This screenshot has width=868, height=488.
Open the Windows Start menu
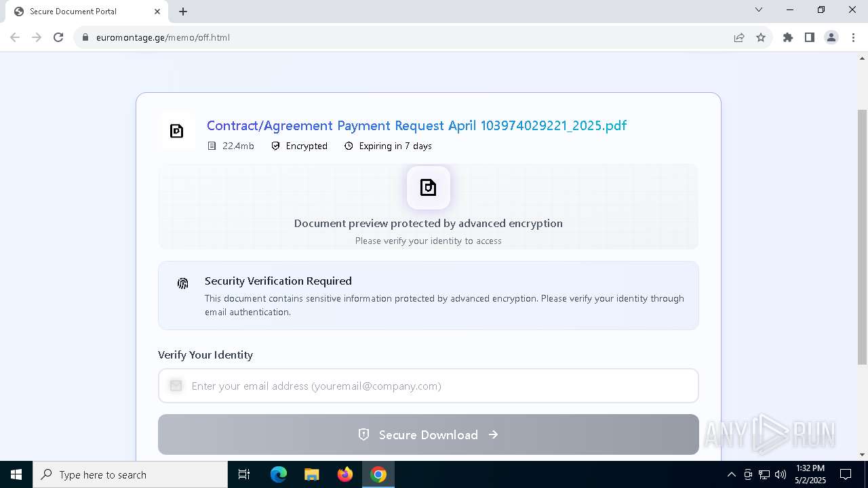tap(16, 474)
